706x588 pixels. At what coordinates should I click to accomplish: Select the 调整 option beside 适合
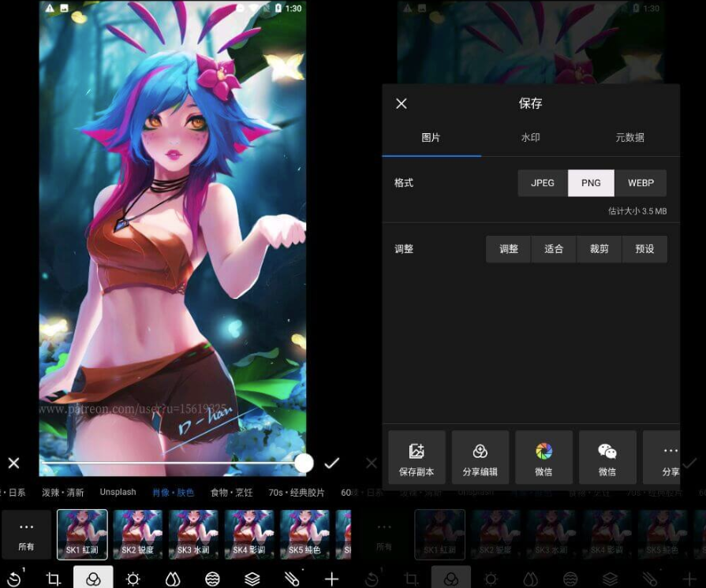pos(508,249)
